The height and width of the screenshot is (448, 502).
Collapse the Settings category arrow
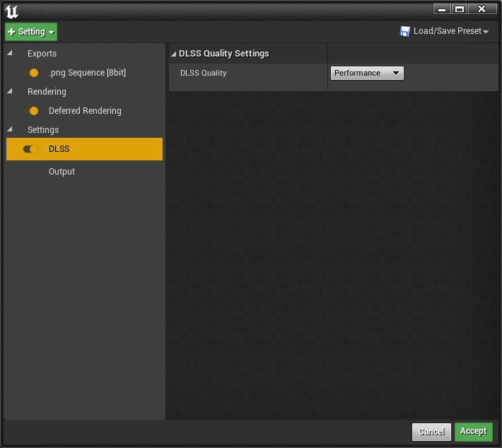click(x=10, y=129)
